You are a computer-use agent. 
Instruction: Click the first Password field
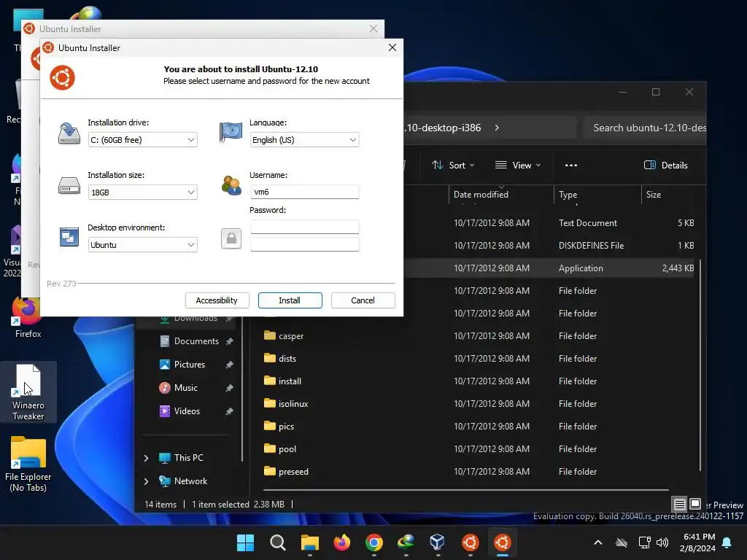(304, 227)
